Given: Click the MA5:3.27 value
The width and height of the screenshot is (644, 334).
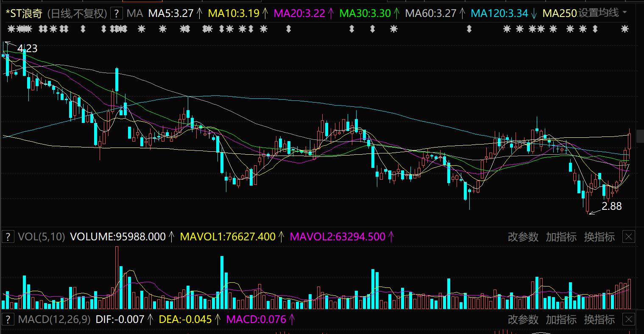Looking at the screenshot, I should pos(171,14).
